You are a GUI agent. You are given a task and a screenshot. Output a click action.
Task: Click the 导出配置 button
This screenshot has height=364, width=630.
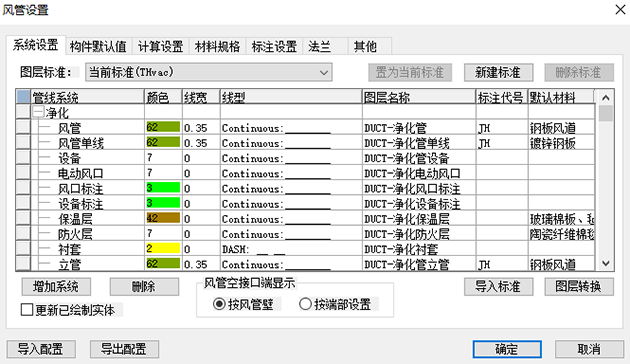point(124,349)
